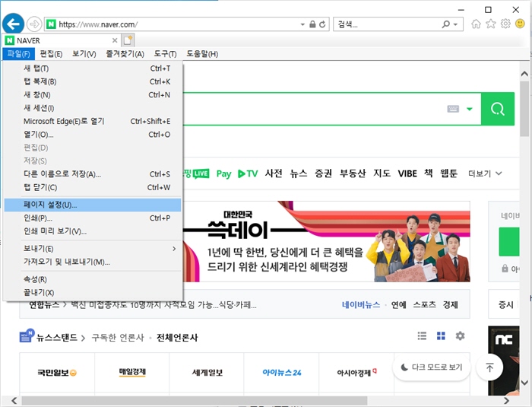
Task: Open the 증권 link
Action: point(323,173)
